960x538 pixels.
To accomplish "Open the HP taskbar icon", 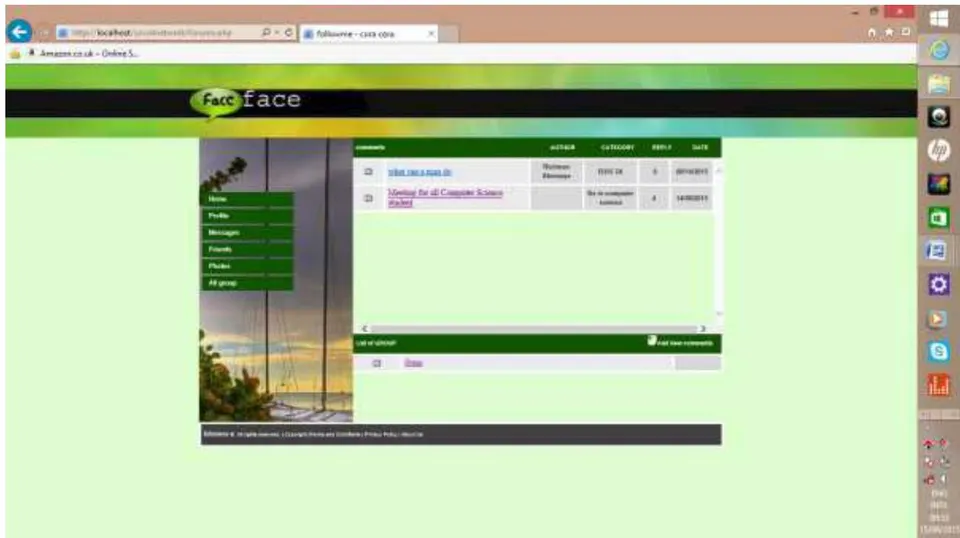I will click(939, 150).
